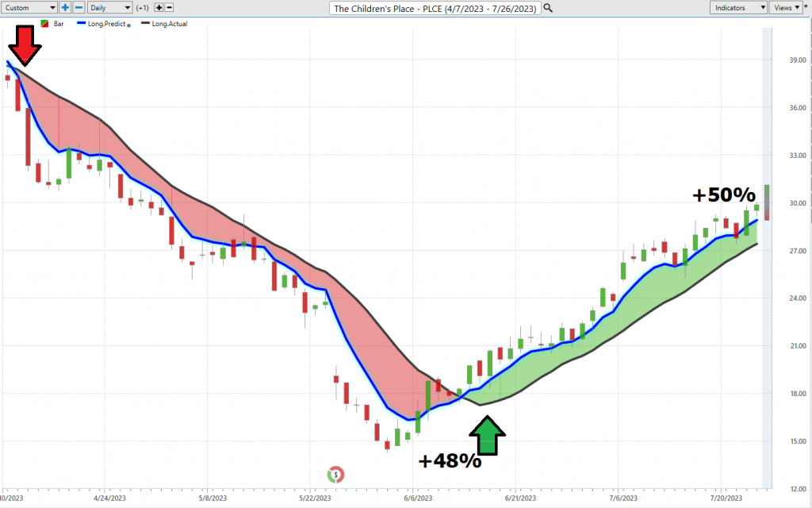Click the blue minus zoom-out button
The width and height of the screenshot is (812, 508).
(79, 8)
